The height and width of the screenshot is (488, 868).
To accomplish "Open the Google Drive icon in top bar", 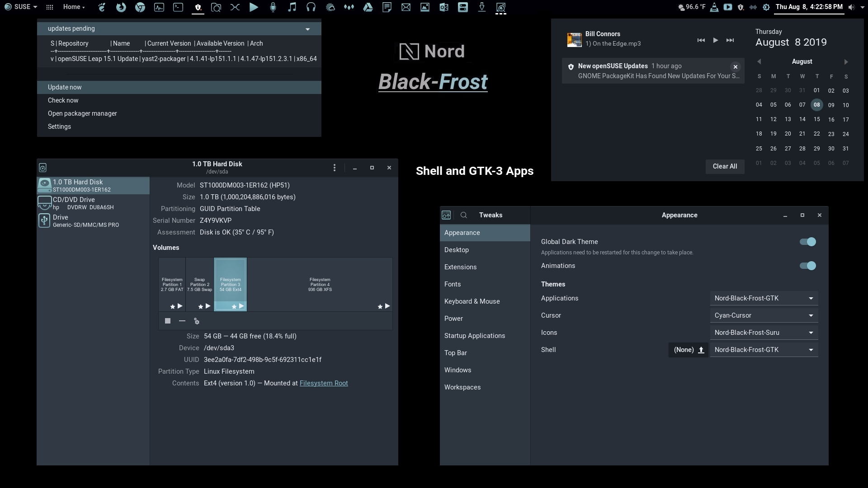I will pyautogui.click(x=368, y=7).
